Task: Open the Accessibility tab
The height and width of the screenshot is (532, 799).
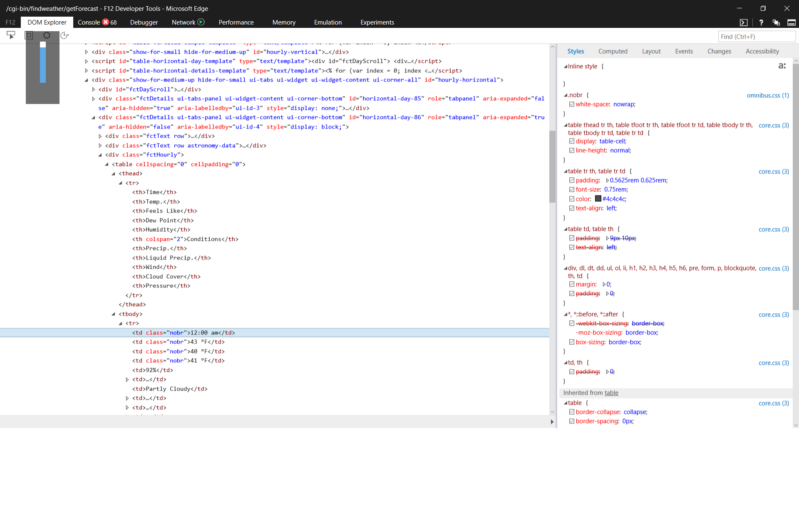Action: pos(762,51)
